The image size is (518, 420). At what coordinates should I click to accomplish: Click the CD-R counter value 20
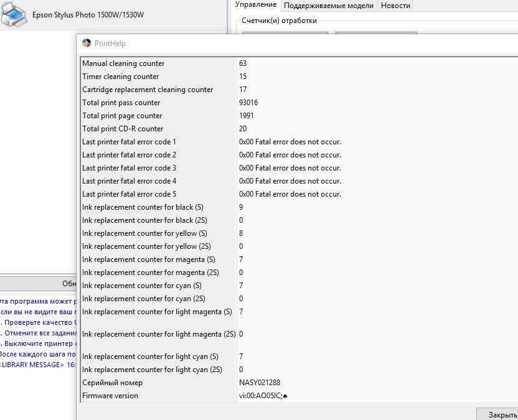click(243, 129)
